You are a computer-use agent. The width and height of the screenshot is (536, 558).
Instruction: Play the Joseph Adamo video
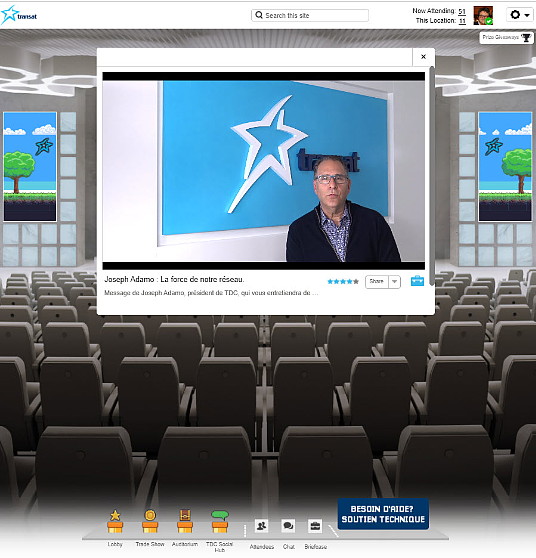(x=263, y=171)
